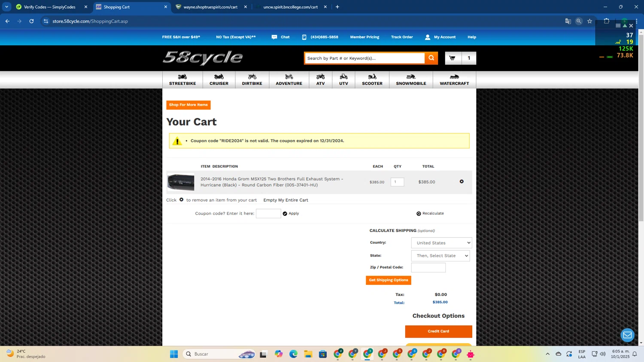
Task: Click the NO Tax (Except VA) notice
Action: (x=236, y=37)
